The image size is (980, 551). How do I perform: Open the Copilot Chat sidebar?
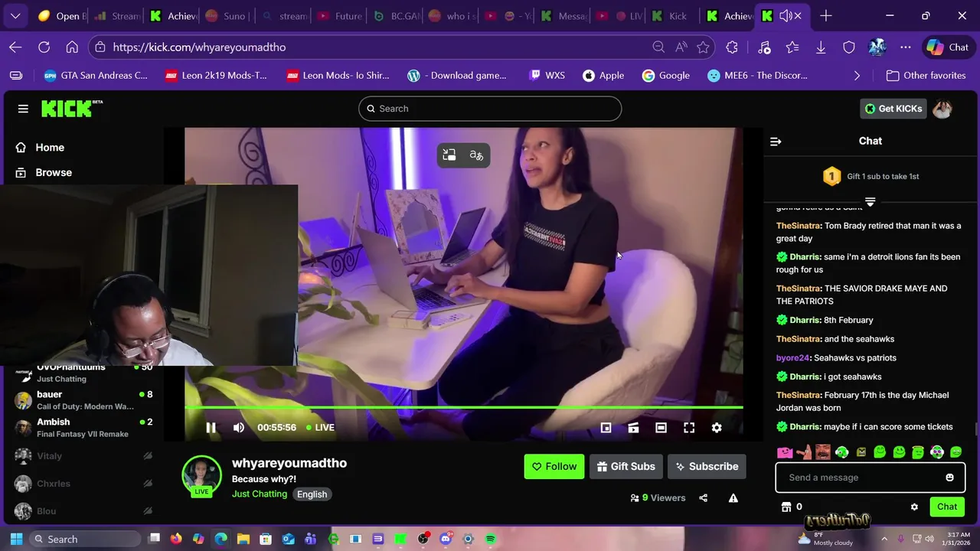point(948,47)
